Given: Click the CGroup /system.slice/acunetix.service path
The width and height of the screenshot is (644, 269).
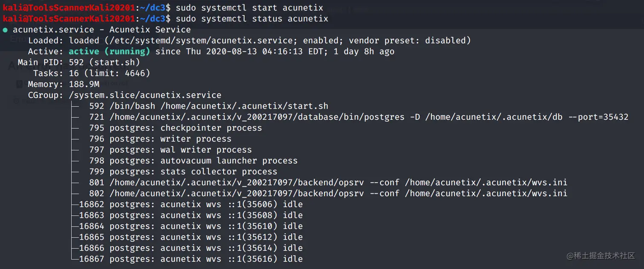Looking at the screenshot, I should click(145, 95).
